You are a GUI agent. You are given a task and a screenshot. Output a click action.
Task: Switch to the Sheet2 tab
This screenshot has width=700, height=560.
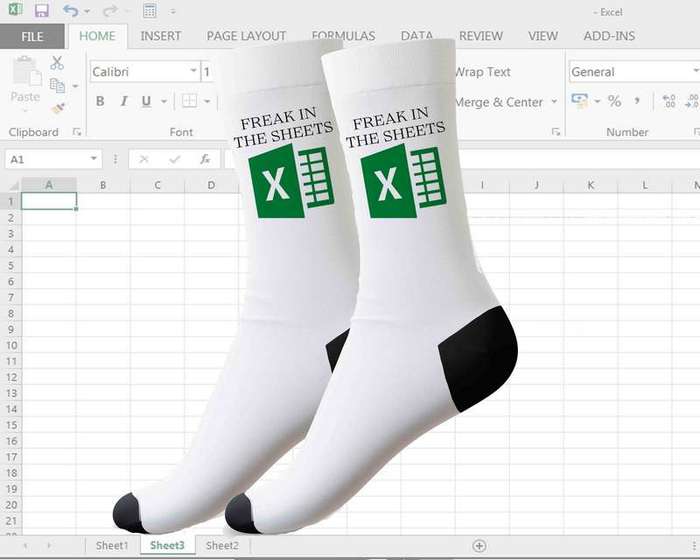click(x=222, y=545)
